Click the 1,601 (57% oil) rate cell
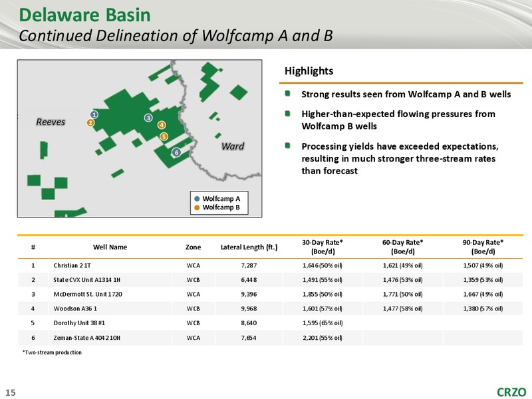Screen dimensions: 532x399 point(323,309)
